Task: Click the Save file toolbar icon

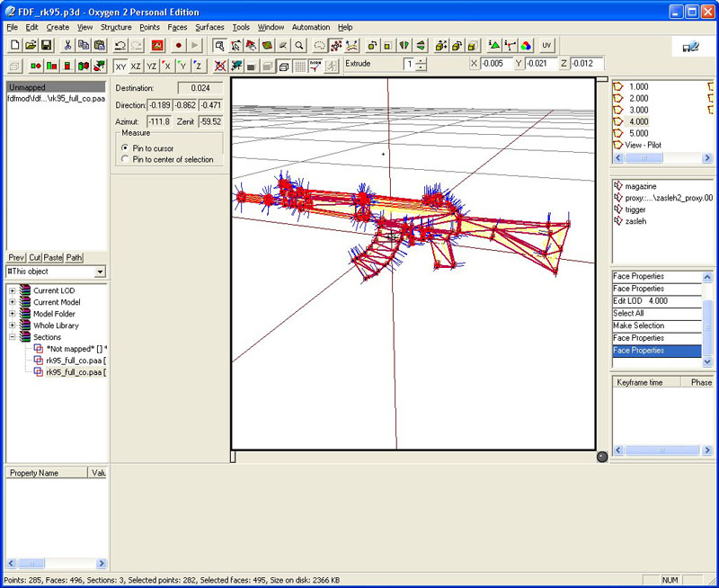Action: pyautogui.click(x=46, y=45)
